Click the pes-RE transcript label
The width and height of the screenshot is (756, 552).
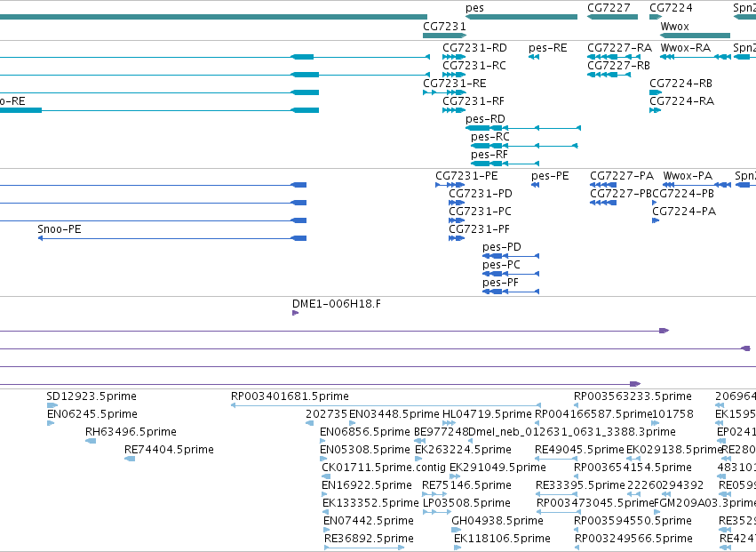tap(548, 48)
